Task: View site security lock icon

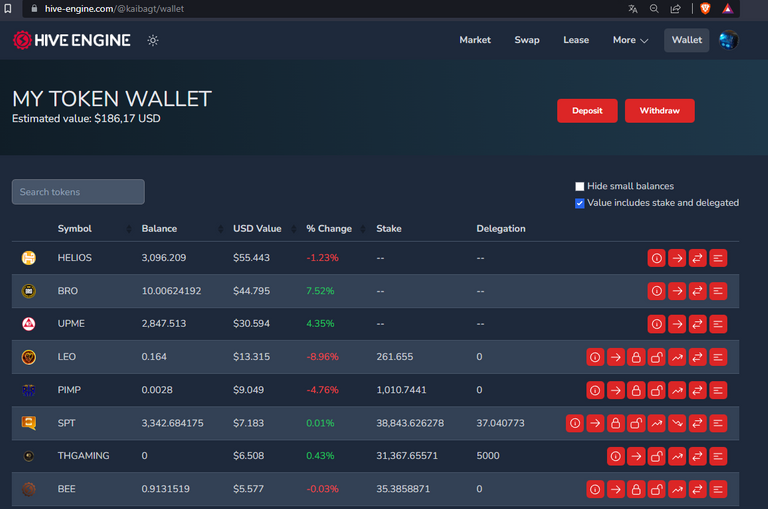Action: pyautogui.click(x=34, y=9)
